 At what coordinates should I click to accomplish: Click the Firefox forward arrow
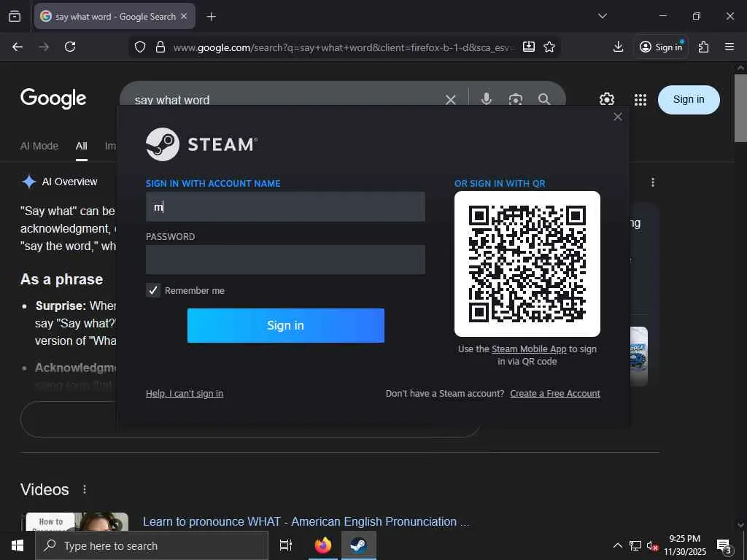click(44, 47)
